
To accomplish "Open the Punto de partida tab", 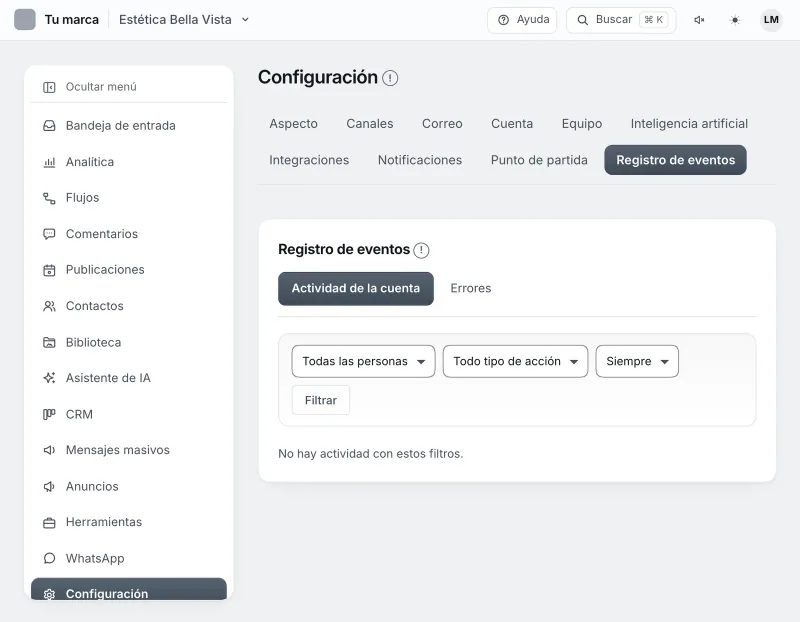I will [539, 160].
